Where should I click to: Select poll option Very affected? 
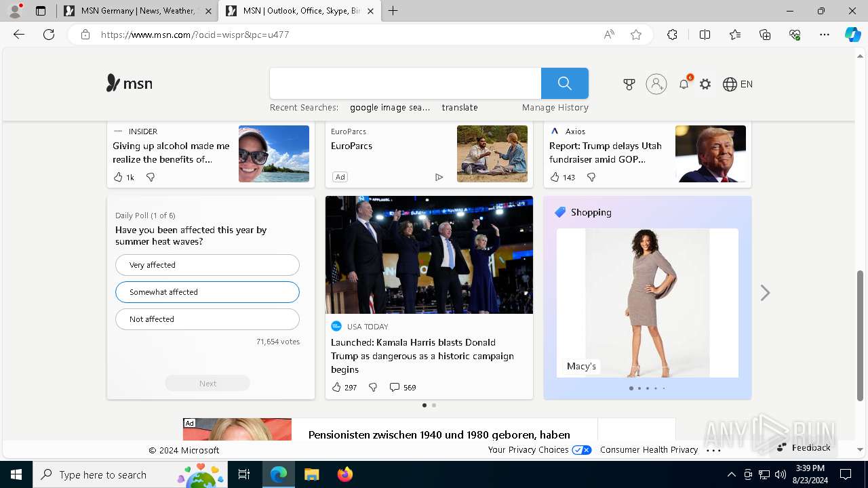point(208,265)
